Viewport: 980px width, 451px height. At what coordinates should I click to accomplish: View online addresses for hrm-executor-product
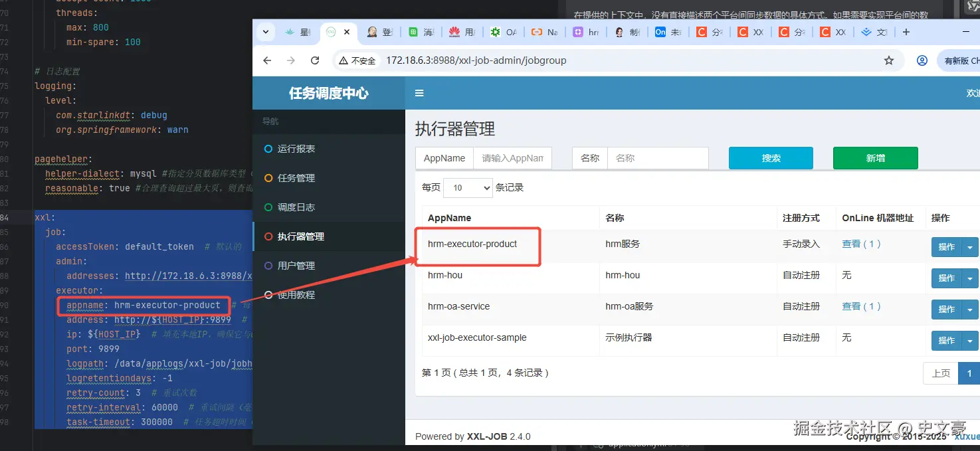tap(861, 244)
